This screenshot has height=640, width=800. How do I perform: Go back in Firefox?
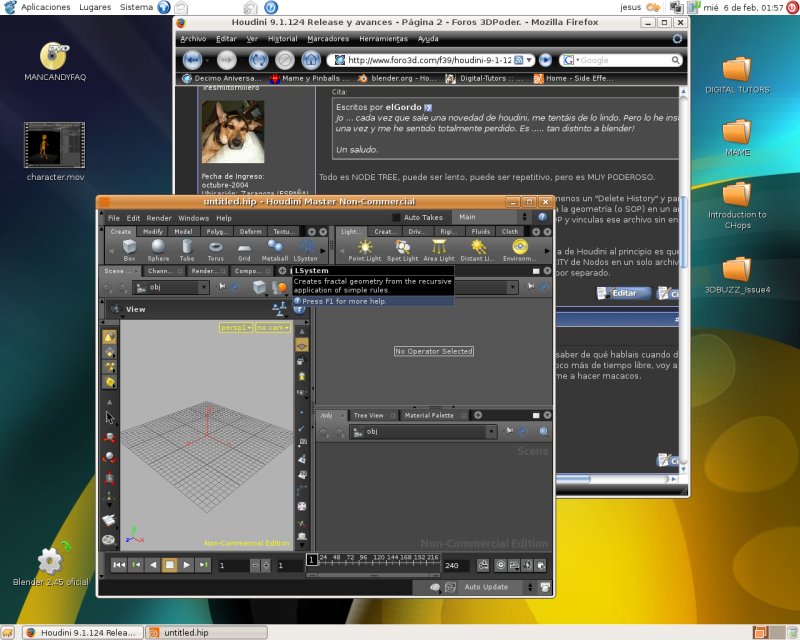(193, 60)
